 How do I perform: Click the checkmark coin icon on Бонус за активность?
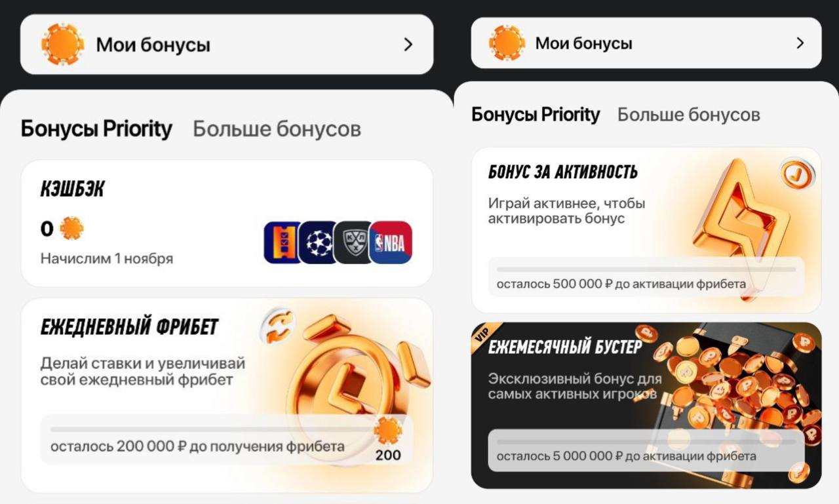(x=797, y=174)
